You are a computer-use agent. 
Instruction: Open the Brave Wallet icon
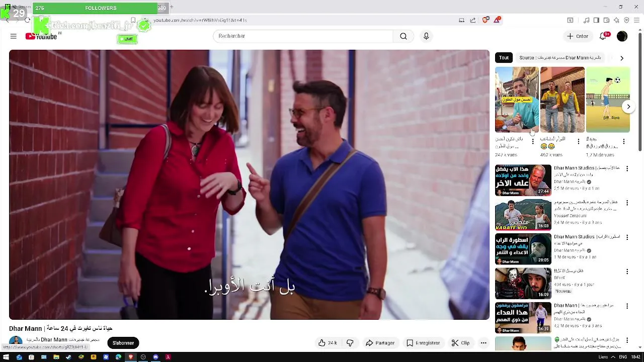pos(606,20)
